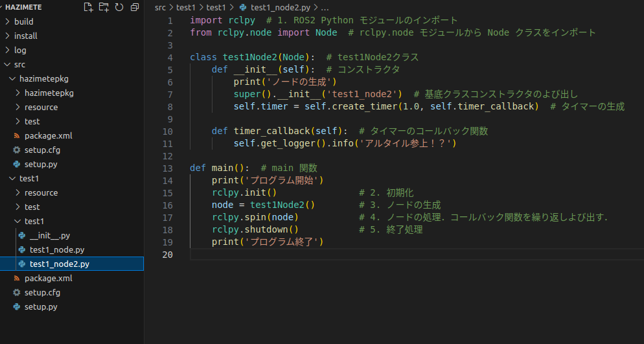Click the New File icon in Explorer header
Image resolution: width=644 pixels, height=344 pixels.
[89, 7]
